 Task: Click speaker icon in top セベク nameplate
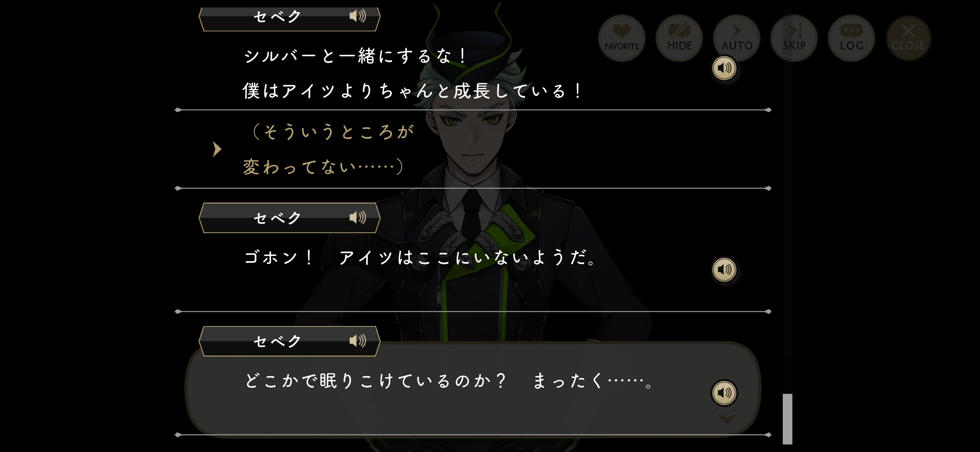[x=358, y=16]
